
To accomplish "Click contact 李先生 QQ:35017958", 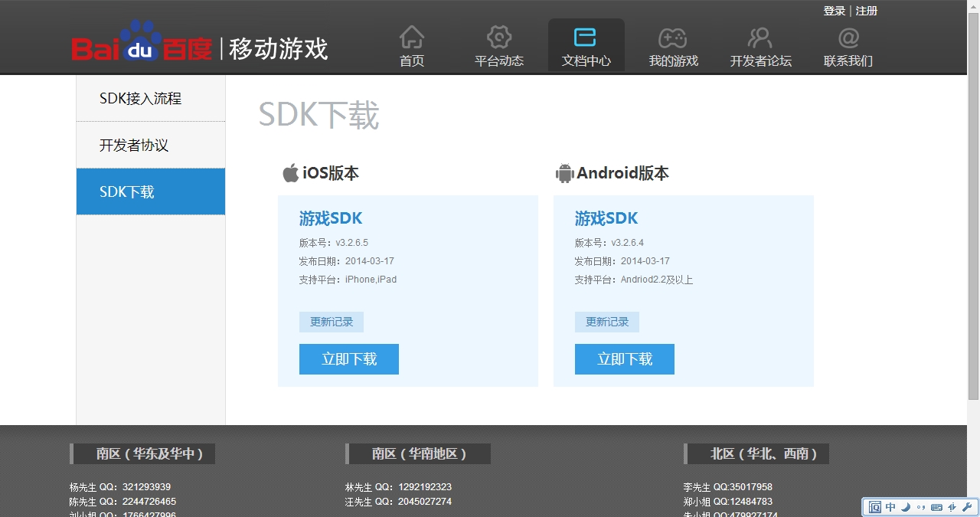I will click(728, 487).
